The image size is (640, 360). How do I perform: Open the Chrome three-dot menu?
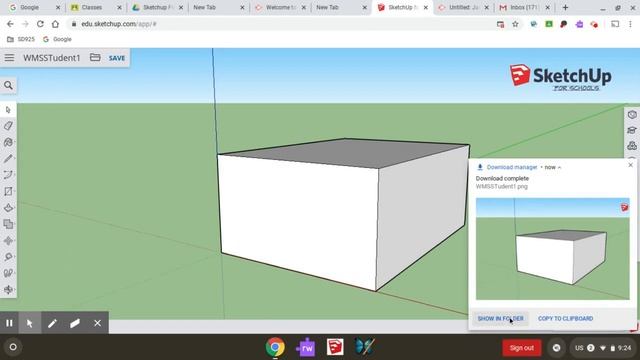[x=631, y=24]
